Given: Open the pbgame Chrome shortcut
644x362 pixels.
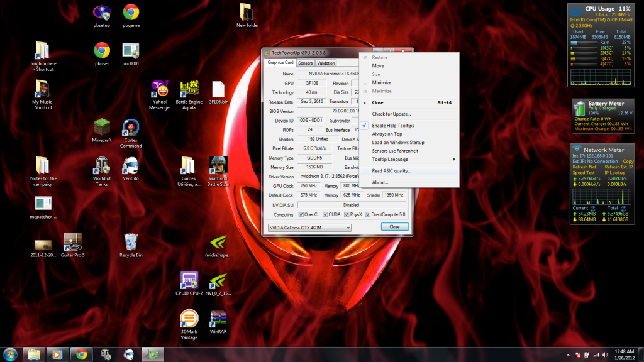Looking at the screenshot, I should pyautogui.click(x=131, y=16).
